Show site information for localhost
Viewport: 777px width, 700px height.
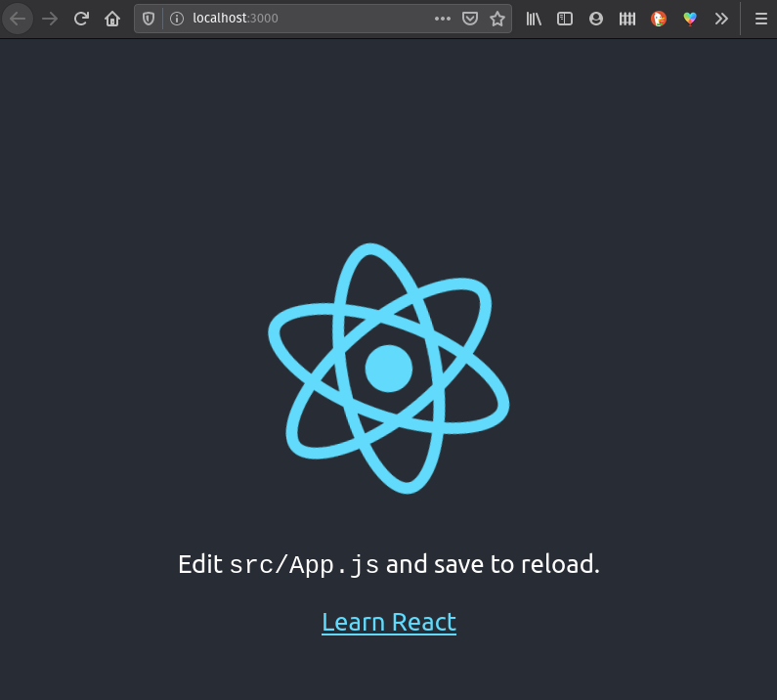click(x=177, y=19)
